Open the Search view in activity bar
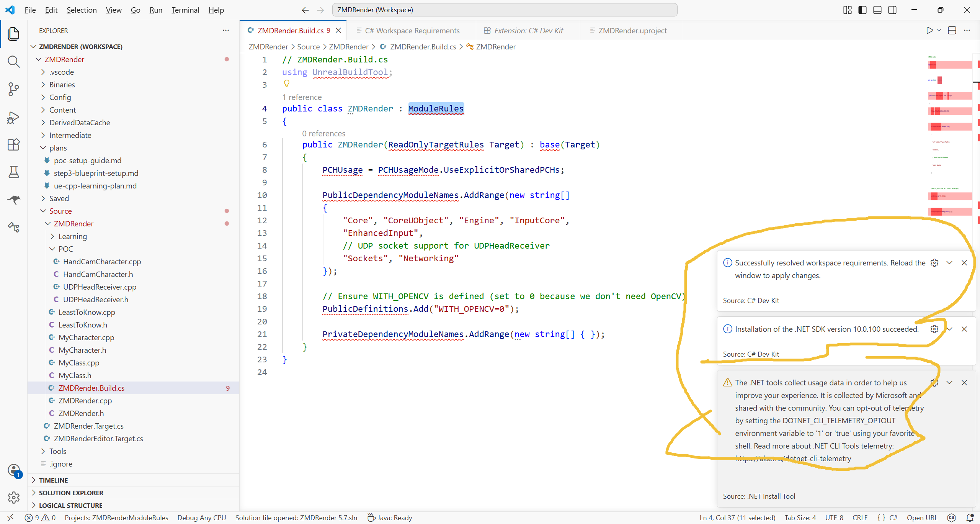Image resolution: width=980 pixels, height=524 pixels. tap(13, 61)
